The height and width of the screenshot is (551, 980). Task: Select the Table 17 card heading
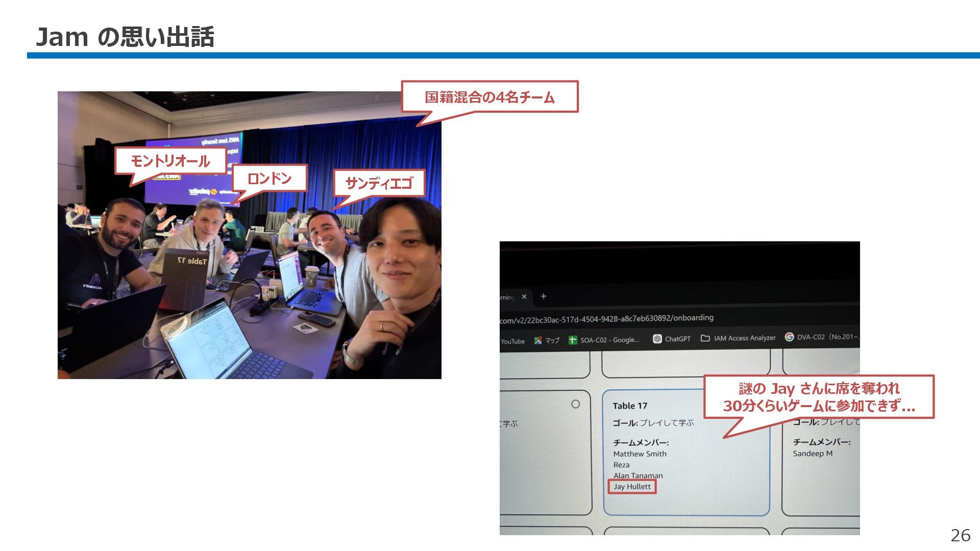[630, 406]
